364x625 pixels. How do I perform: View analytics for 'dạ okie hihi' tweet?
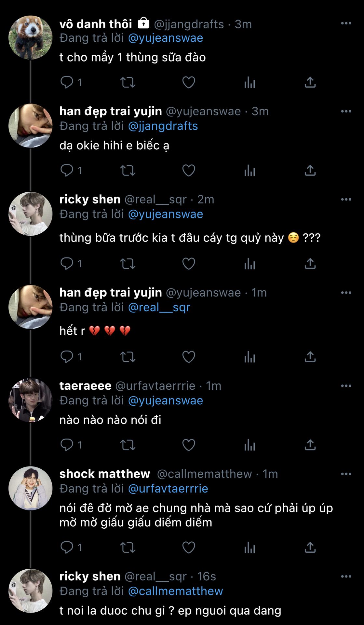[249, 171]
